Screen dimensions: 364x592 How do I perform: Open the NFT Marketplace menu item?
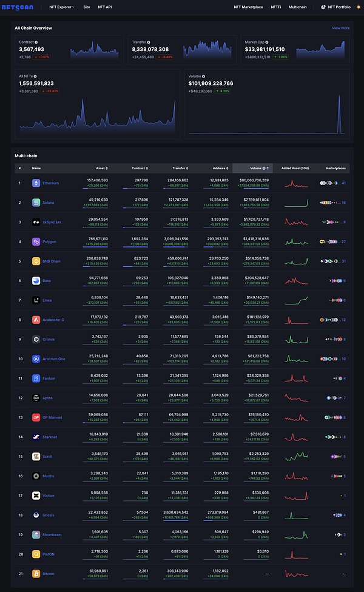click(248, 7)
